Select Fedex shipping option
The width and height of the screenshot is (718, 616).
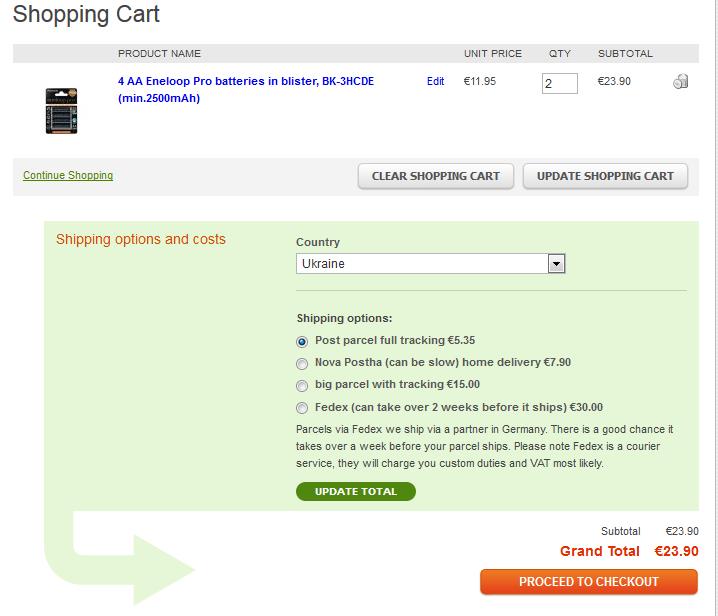point(302,408)
